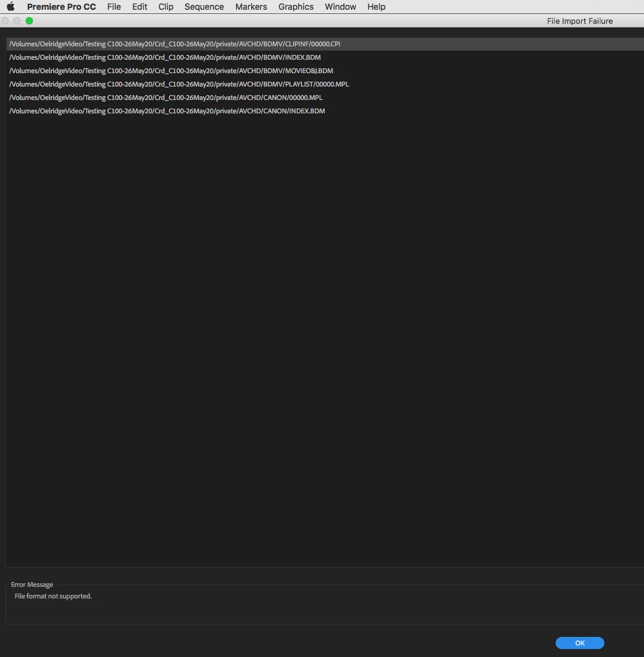Select the PLAYLIST/00000.MPL file path row
The image size is (644, 657).
point(325,84)
